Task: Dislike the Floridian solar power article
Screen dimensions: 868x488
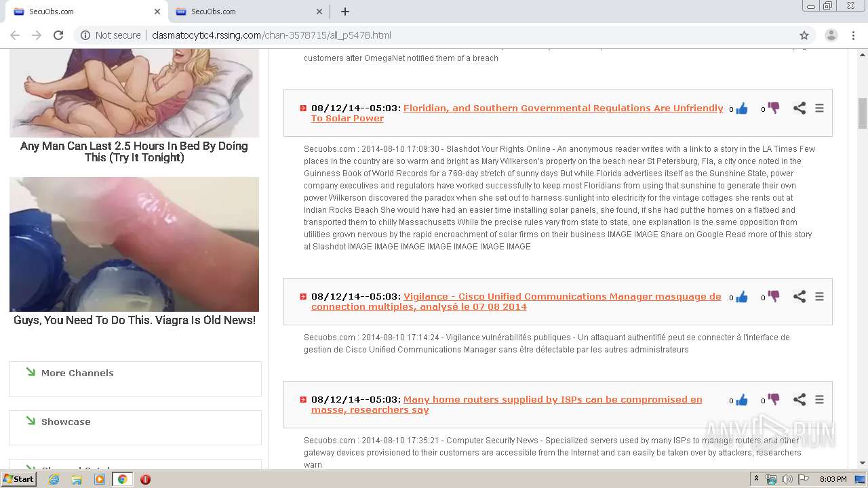Action: click(774, 108)
